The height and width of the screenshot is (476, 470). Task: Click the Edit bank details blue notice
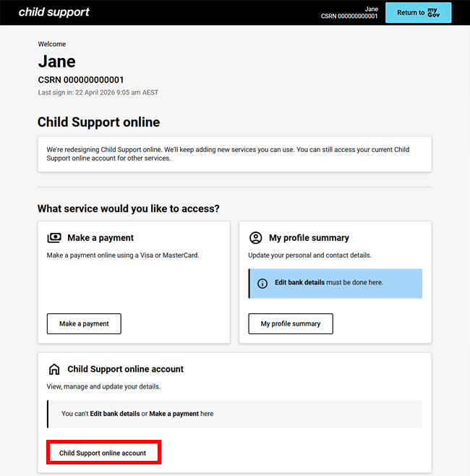click(336, 283)
